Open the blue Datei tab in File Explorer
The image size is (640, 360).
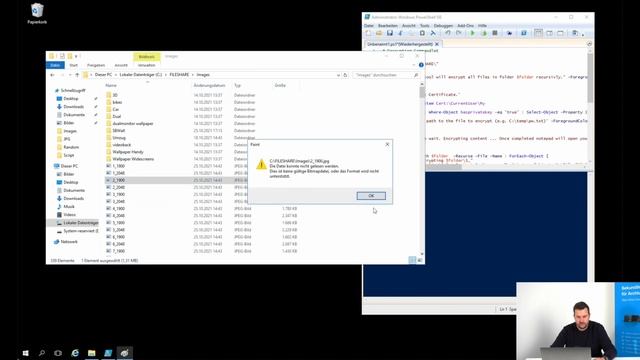point(55,65)
